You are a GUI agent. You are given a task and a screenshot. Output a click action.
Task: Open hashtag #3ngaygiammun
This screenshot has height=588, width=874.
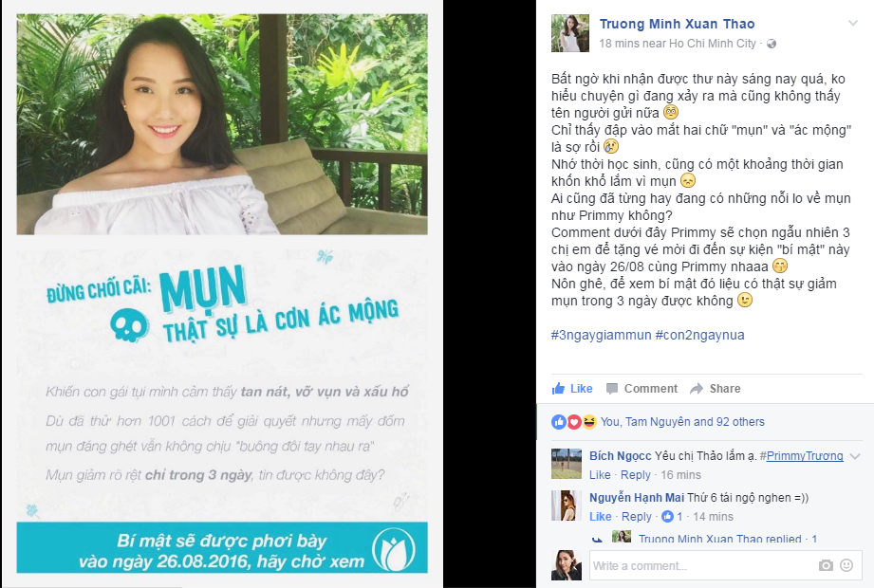tap(601, 335)
